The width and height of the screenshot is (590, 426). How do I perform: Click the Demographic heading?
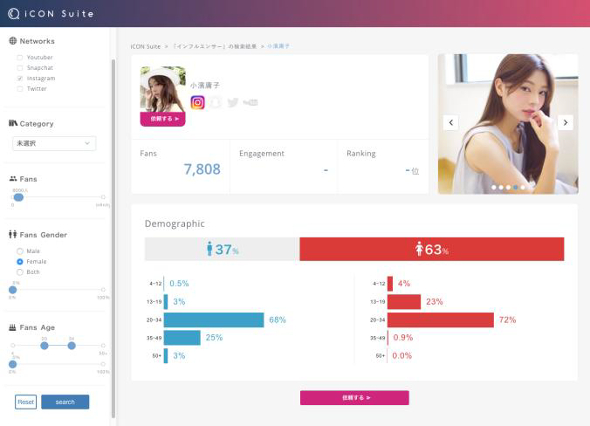click(x=175, y=224)
